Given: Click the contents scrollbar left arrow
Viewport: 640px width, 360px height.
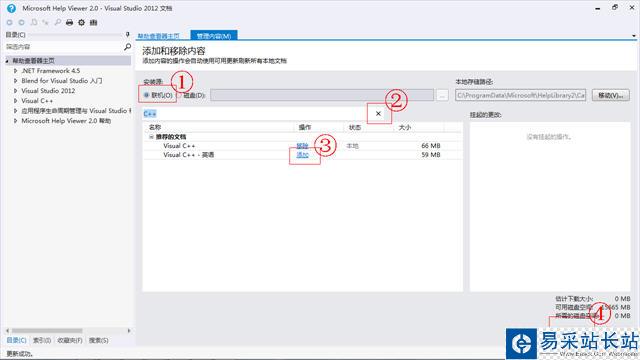Looking at the screenshot, I should coord(8,331).
